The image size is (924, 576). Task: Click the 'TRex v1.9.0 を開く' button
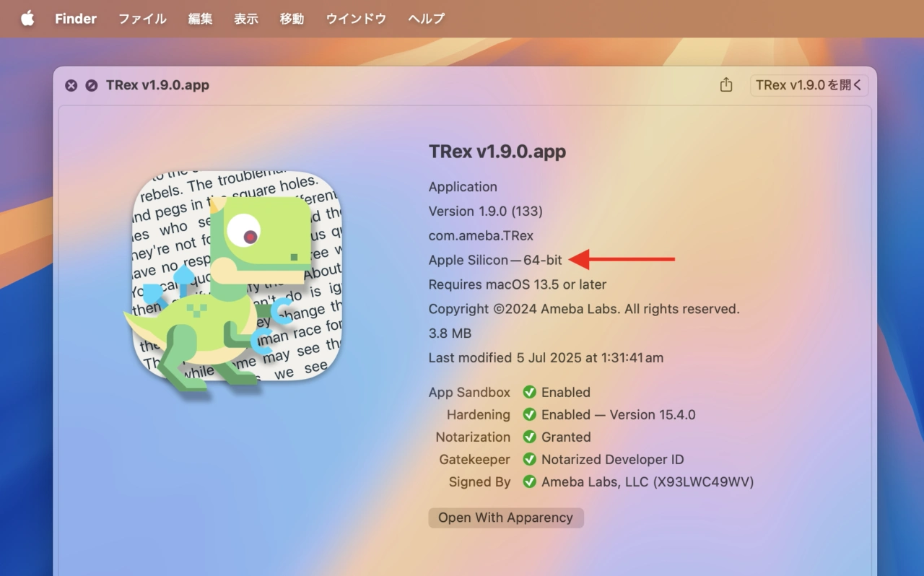pos(808,85)
